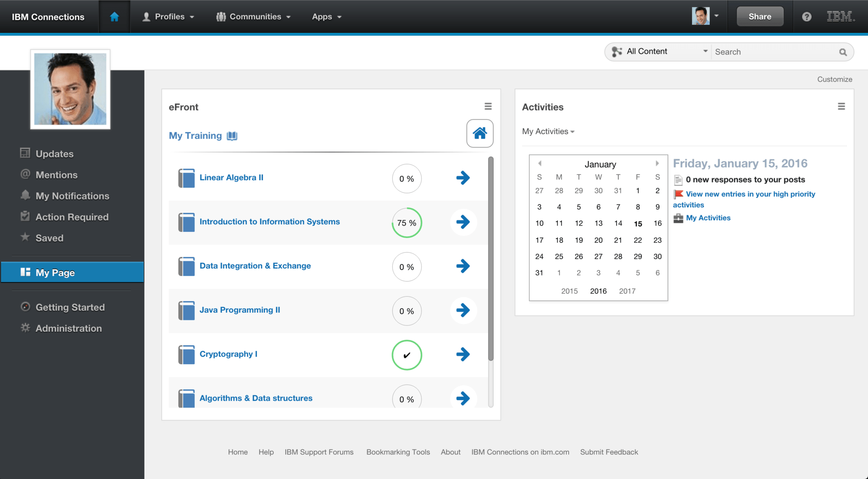The image size is (868, 479).
Task: Open Action Required in the sidebar
Action: (72, 217)
